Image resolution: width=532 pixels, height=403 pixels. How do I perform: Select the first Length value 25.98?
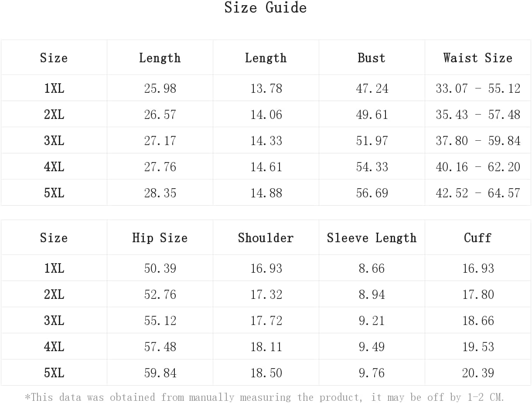point(160,88)
